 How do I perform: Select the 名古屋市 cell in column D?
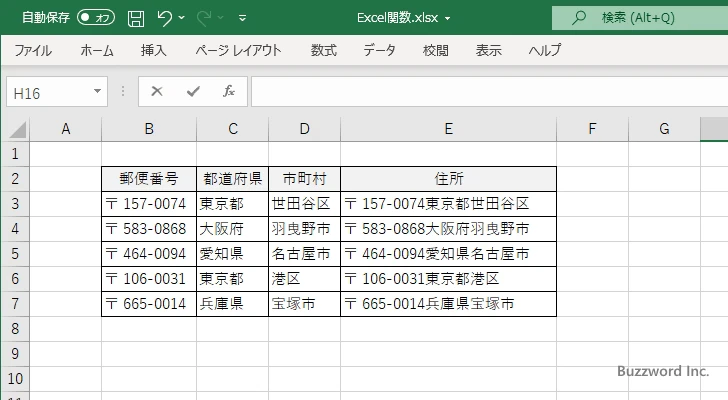pos(305,254)
